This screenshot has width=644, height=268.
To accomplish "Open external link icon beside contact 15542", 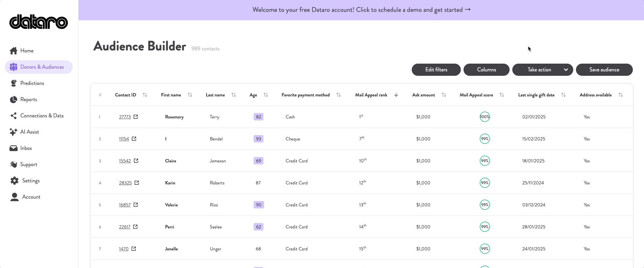I will click(x=136, y=161).
